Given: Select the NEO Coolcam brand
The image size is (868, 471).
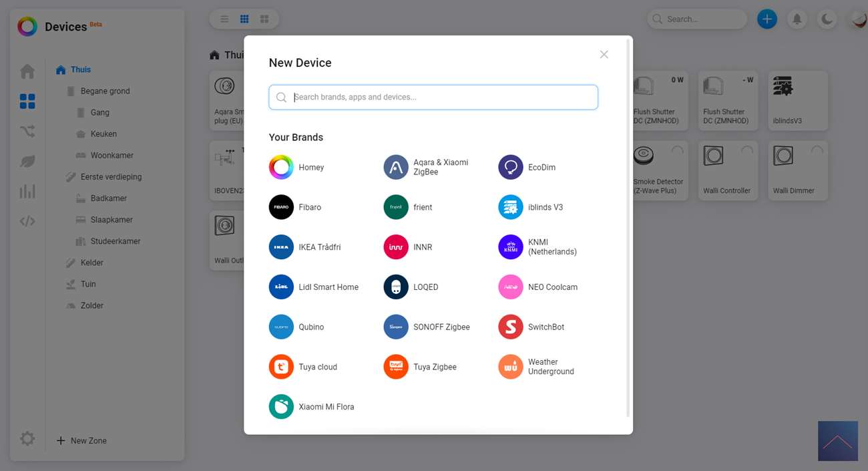Looking at the screenshot, I should click(538, 287).
